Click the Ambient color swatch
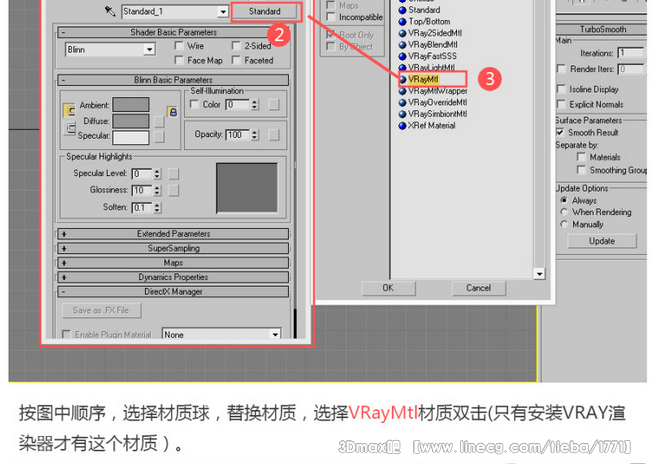This screenshot has width=660, height=464. pos(130,105)
